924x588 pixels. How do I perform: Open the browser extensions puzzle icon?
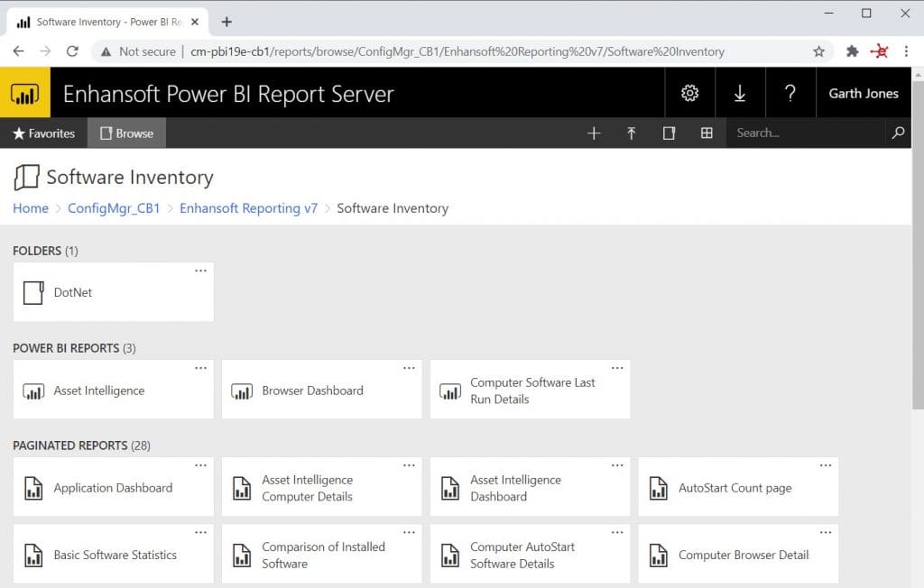pos(852,51)
